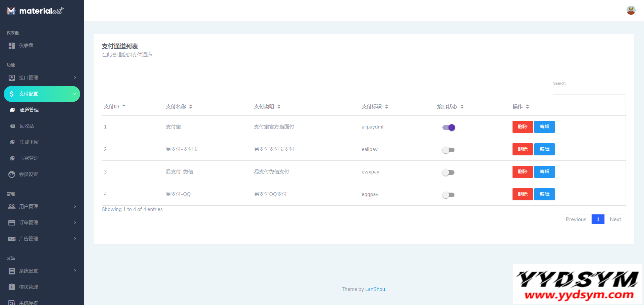
Task: Open the 生成卡密 menu item
Action: pos(29,142)
